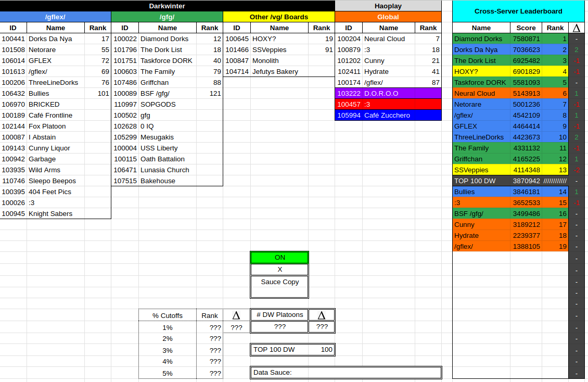Click the Bakehouse cell in /gfg/ list

167,181
